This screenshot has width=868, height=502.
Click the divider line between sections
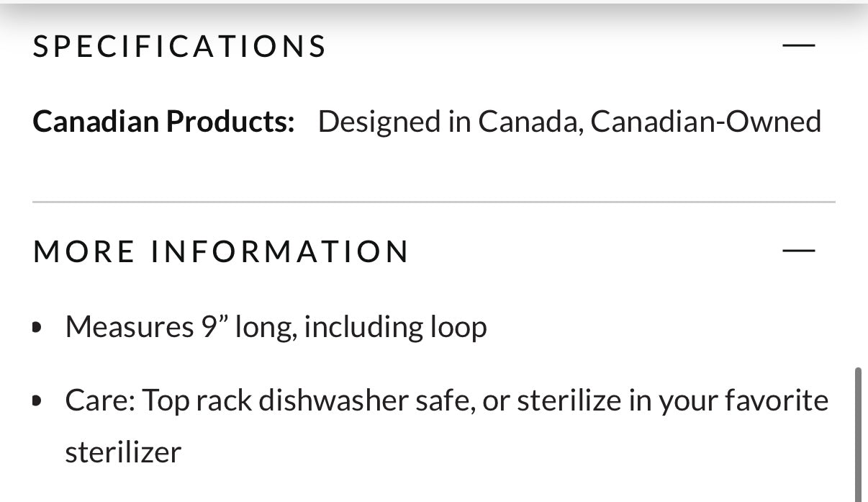[x=433, y=202]
